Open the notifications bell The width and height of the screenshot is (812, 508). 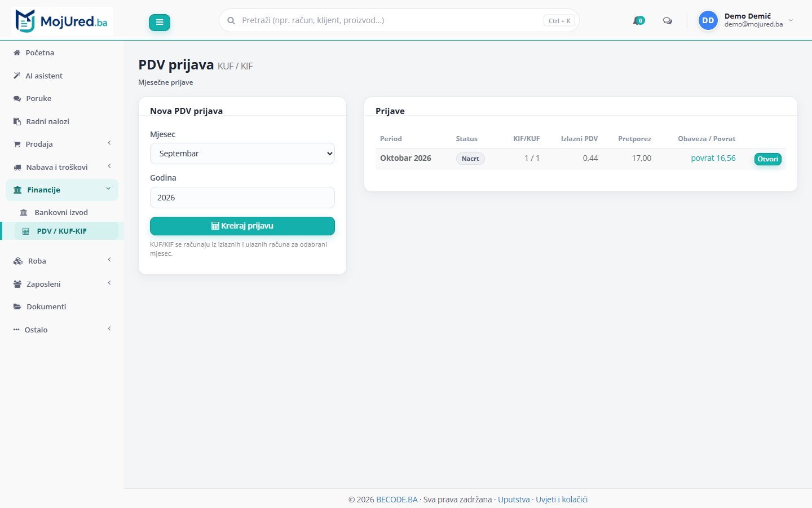pyautogui.click(x=638, y=21)
